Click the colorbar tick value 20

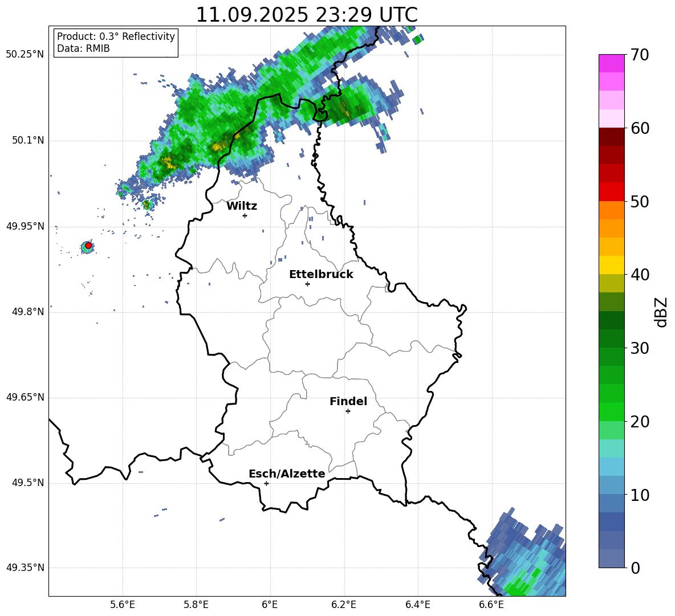(640, 422)
